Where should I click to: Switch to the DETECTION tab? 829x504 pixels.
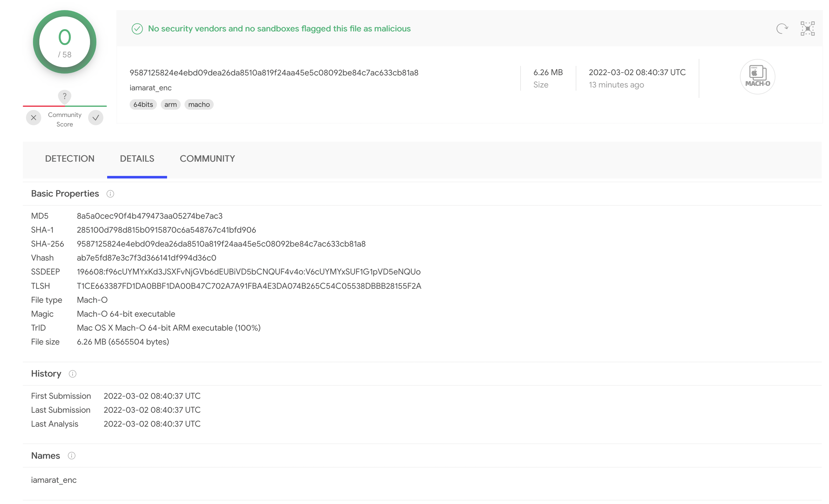point(70,159)
